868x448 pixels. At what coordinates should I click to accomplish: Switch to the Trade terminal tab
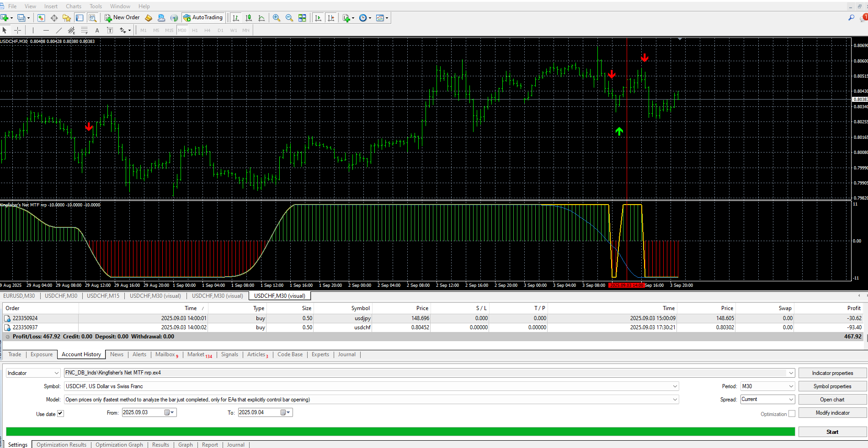pyautogui.click(x=15, y=354)
